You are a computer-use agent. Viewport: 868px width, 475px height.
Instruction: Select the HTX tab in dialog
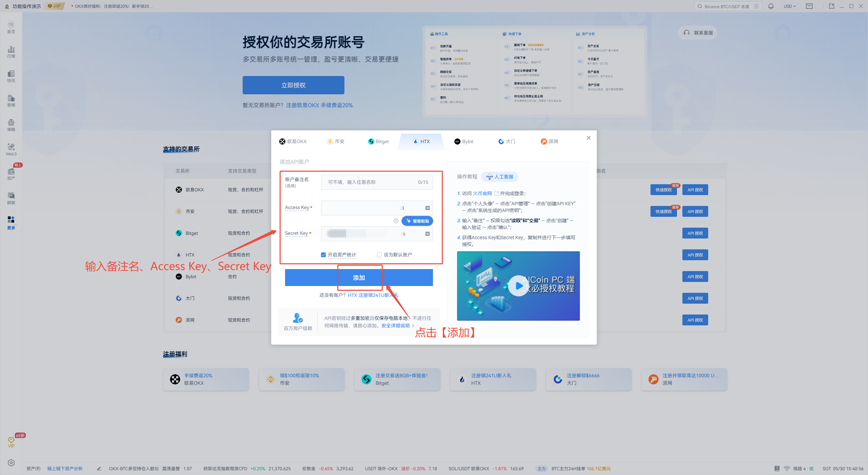pyautogui.click(x=421, y=141)
